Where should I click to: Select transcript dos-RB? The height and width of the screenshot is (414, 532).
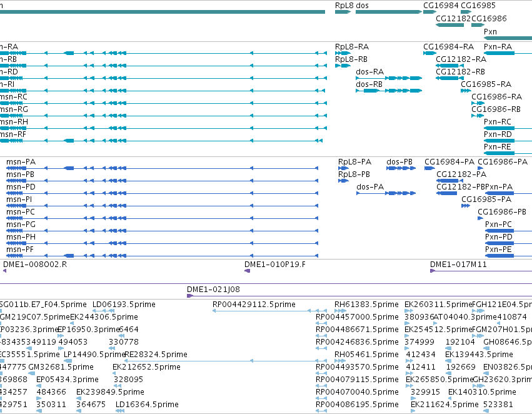[x=369, y=84]
